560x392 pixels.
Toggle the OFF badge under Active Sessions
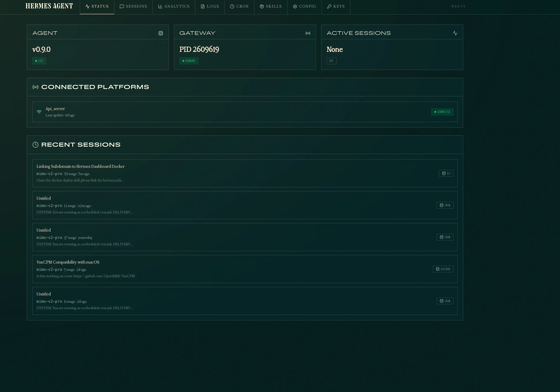pyautogui.click(x=331, y=61)
